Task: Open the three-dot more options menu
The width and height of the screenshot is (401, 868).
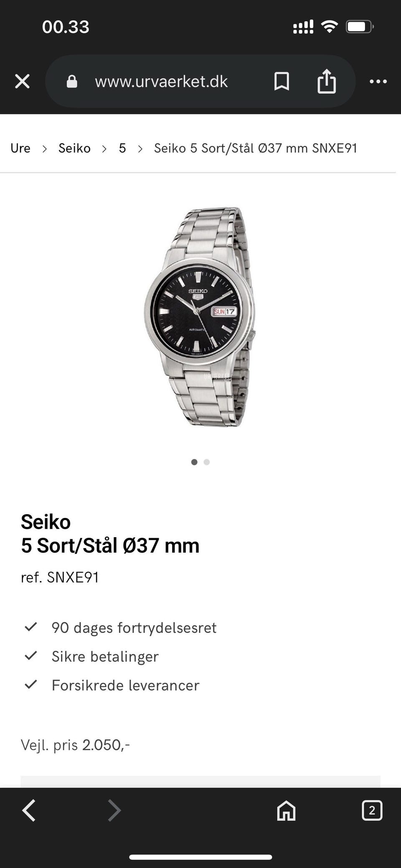Action: click(378, 81)
